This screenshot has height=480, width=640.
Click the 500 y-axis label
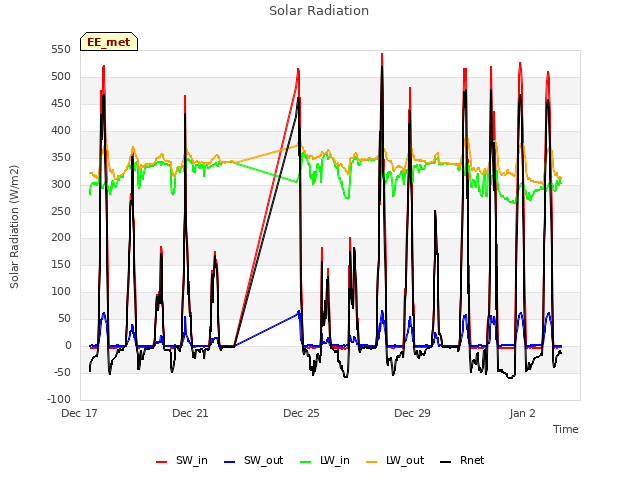click(61, 77)
